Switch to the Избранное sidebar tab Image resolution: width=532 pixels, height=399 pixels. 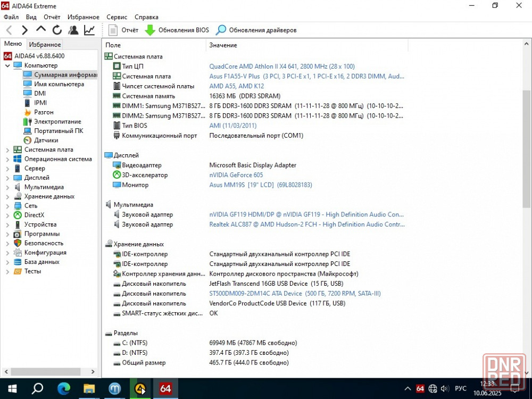click(x=45, y=45)
